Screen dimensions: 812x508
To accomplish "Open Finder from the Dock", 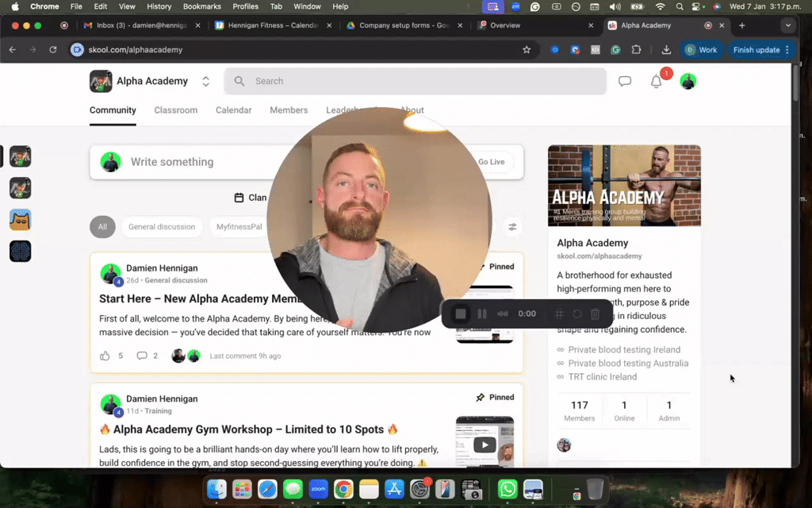I will coord(216,489).
